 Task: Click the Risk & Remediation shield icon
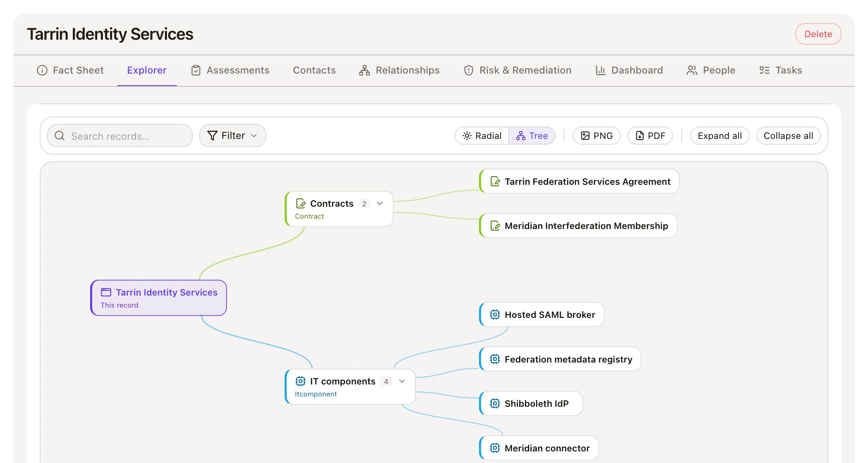click(x=469, y=70)
